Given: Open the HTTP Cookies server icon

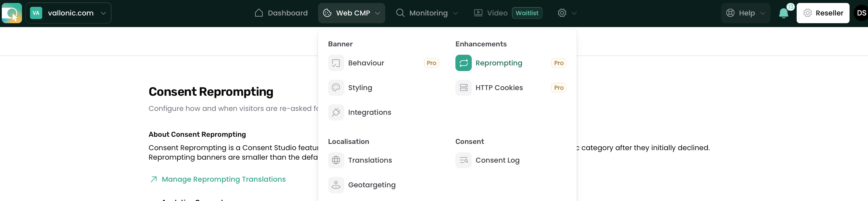Looking at the screenshot, I should click(463, 88).
